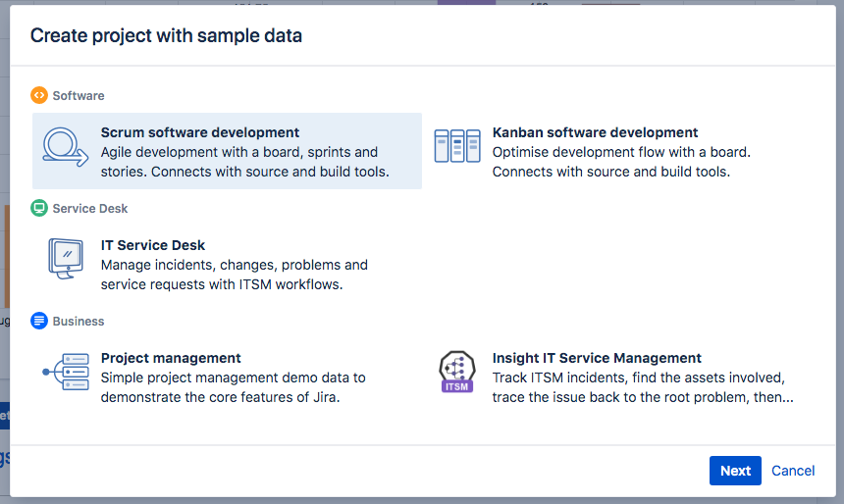Click the Cancel link

pos(793,471)
